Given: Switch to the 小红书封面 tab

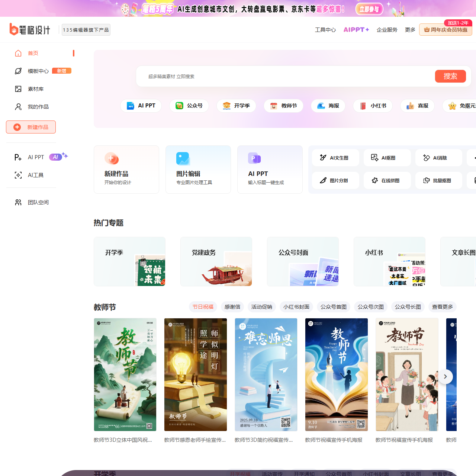Looking at the screenshot, I should pyautogui.click(x=296, y=307).
